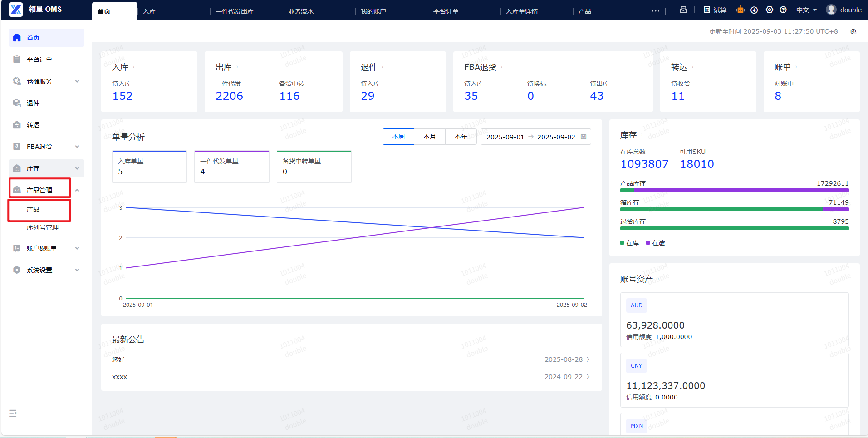This screenshot has width=868, height=438.
Task: Click the 箱库存 progress bar
Action: [735, 209]
